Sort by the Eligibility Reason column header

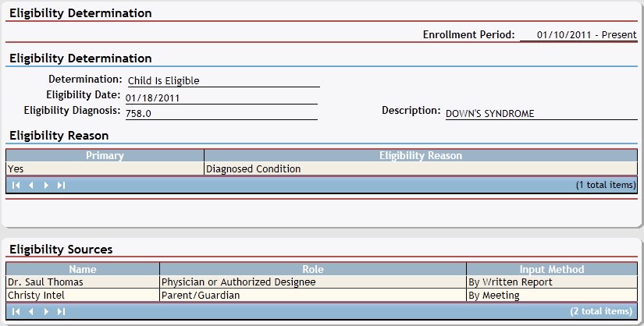pyautogui.click(x=420, y=156)
